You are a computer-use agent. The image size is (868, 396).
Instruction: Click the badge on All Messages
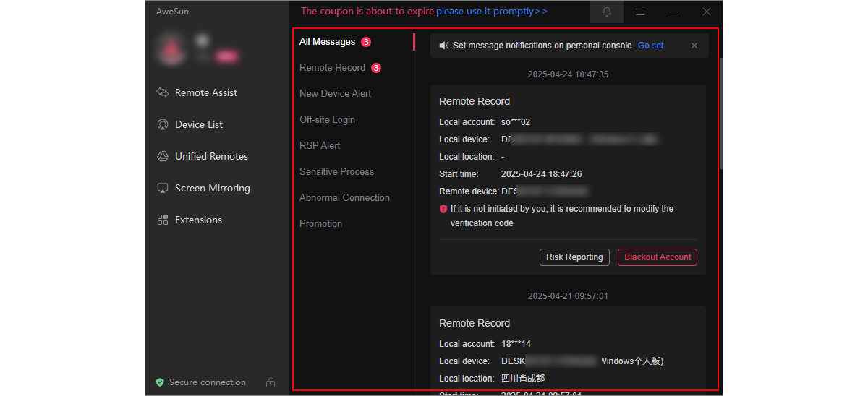click(366, 42)
